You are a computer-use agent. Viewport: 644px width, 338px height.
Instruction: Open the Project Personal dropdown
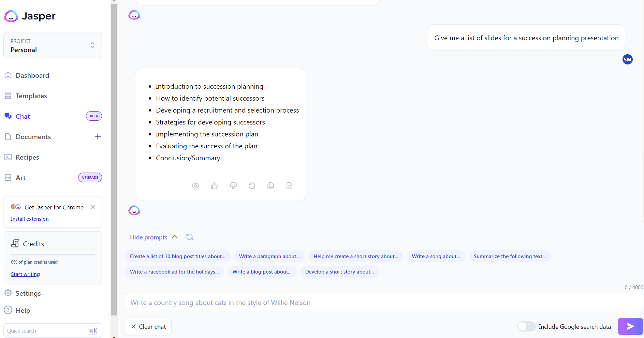pos(53,45)
